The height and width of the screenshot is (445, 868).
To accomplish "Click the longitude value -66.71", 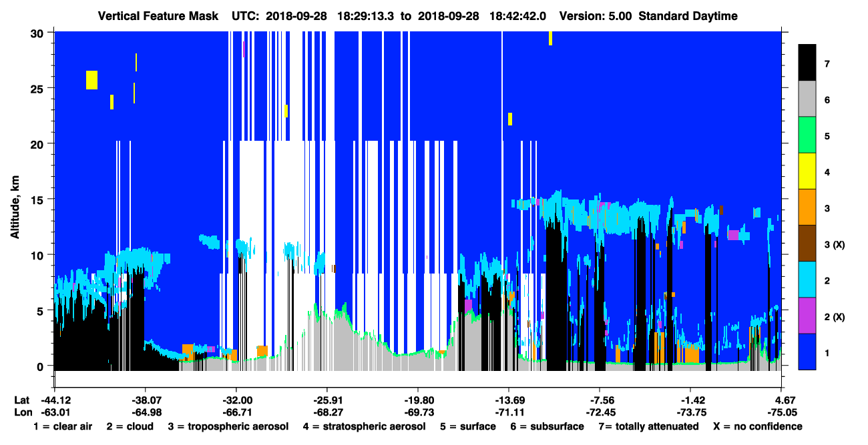I will 236,412.
